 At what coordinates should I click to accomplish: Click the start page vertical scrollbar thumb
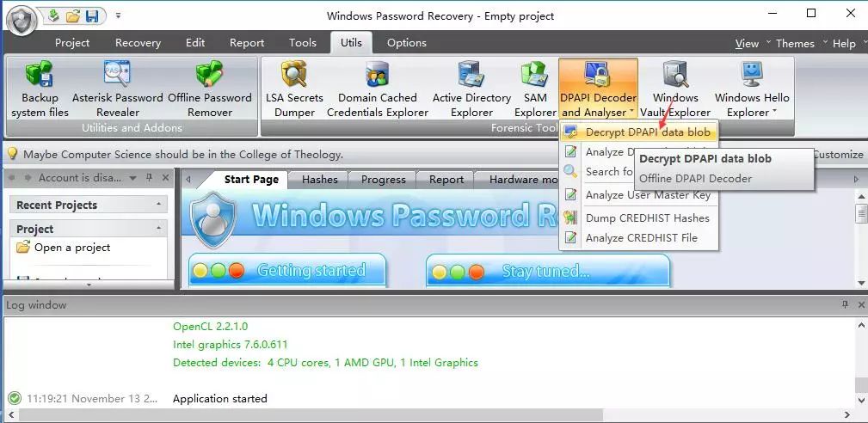tap(861, 213)
